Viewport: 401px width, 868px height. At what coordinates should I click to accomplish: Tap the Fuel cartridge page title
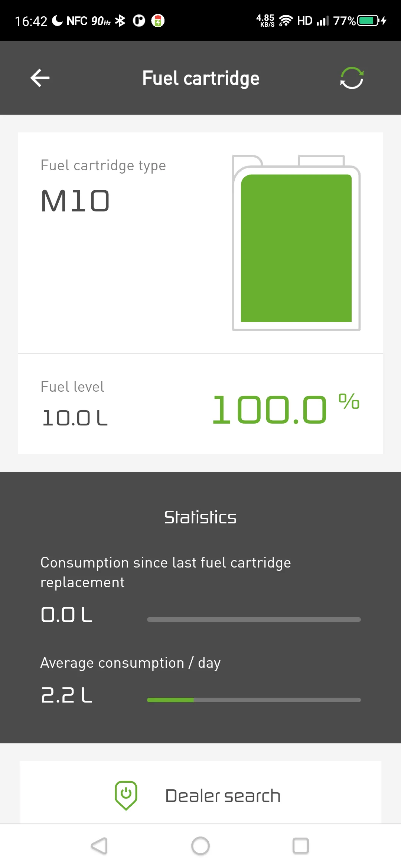200,78
